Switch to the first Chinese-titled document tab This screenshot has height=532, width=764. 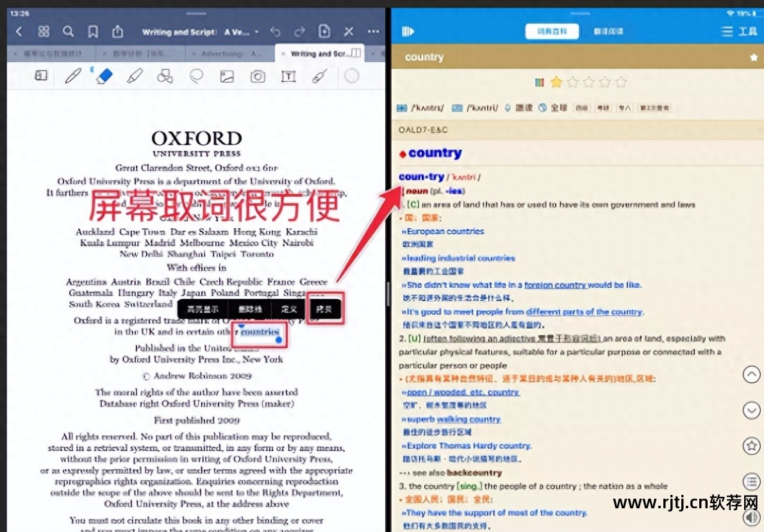pyautogui.click(x=53, y=54)
